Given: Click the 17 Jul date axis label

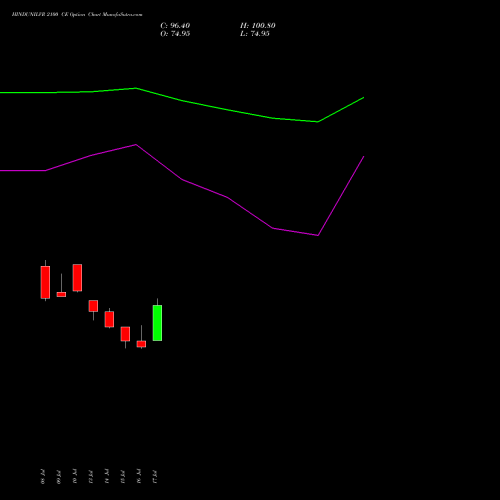Looking at the screenshot, I should point(155,477).
